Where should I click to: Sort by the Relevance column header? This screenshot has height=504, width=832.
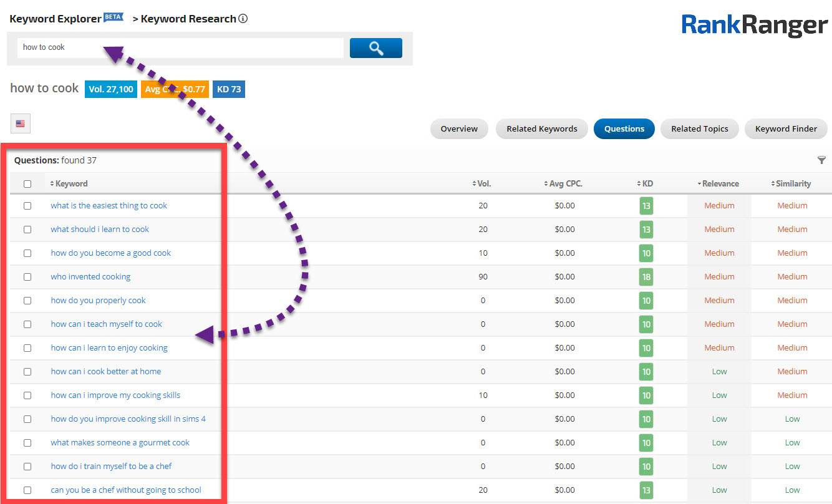[x=718, y=184]
